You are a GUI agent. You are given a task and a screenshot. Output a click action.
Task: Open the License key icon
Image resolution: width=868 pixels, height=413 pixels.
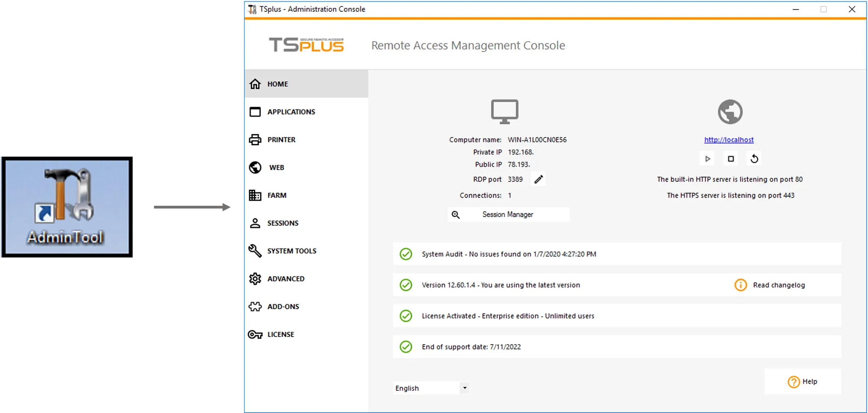point(256,334)
